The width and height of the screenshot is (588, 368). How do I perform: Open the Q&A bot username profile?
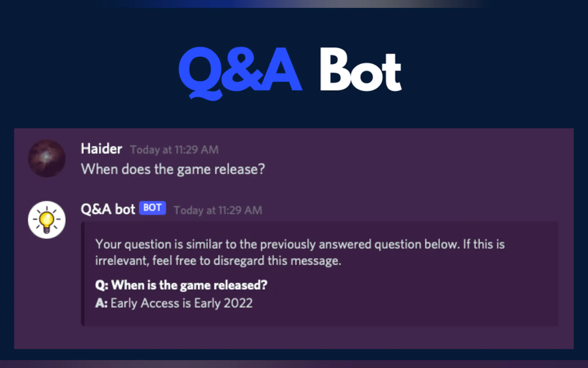tap(108, 209)
